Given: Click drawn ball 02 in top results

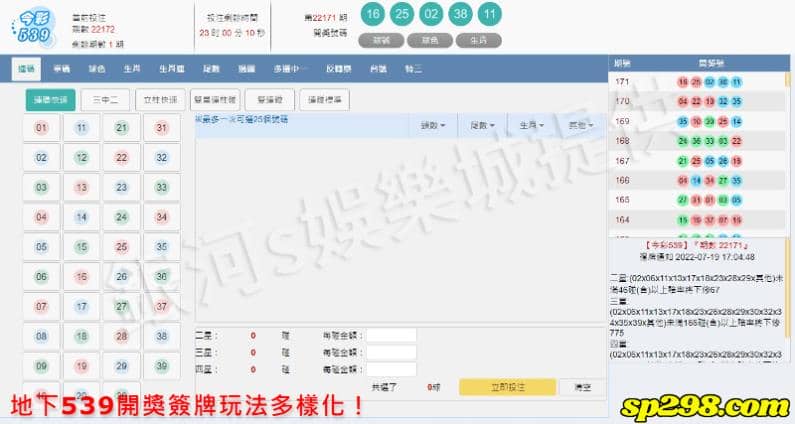Looking at the screenshot, I should (431, 14).
